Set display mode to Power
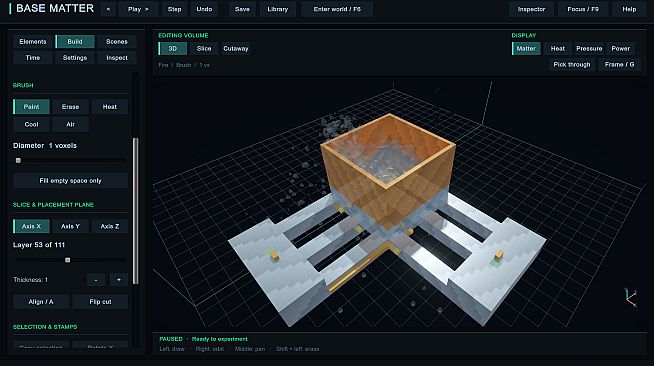Image resolution: width=654 pixels, height=366 pixels. 621,48
